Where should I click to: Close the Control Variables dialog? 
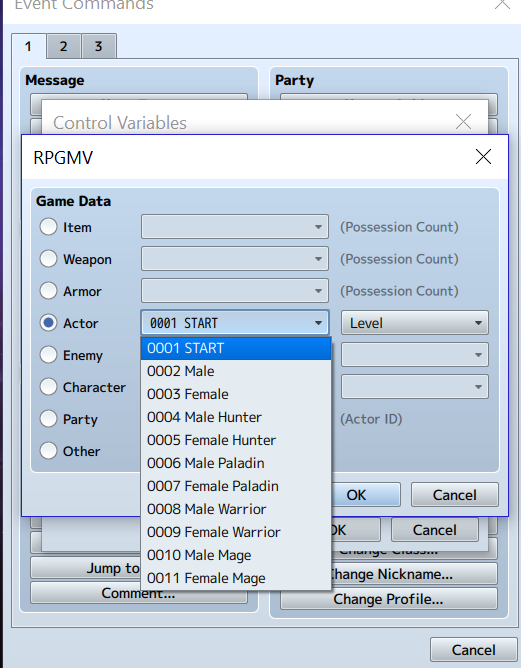point(463,122)
